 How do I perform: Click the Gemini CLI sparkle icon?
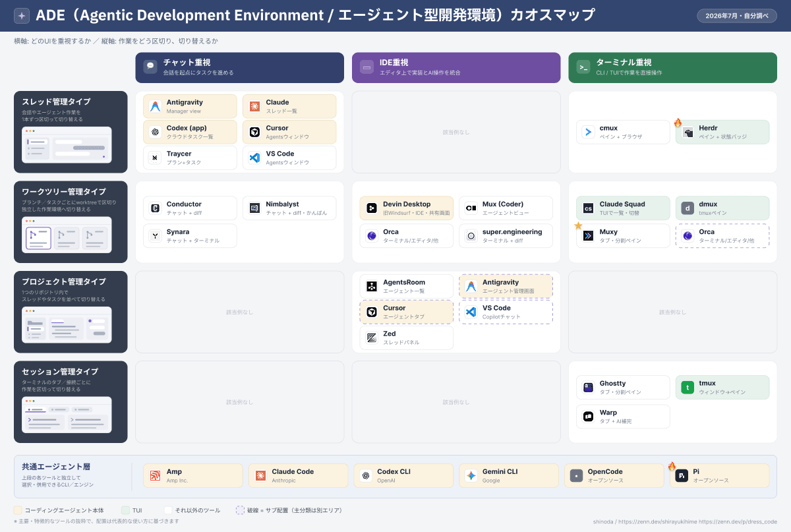tap(471, 476)
